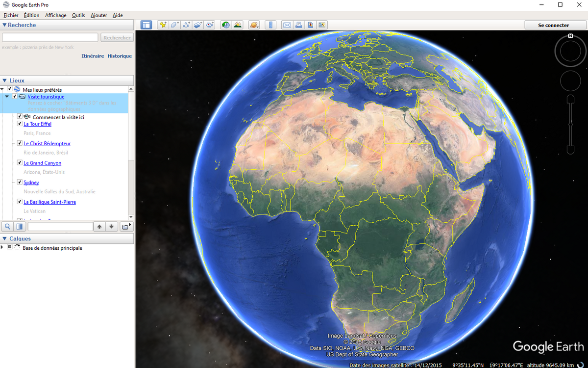Viewport: 588px width, 368px height.
Task: Uncheck the Sydney placemark
Action: click(x=19, y=182)
